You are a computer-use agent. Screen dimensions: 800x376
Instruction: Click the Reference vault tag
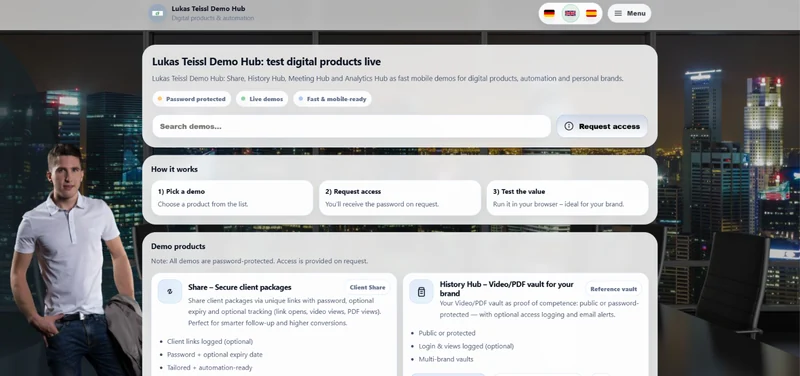(613, 289)
